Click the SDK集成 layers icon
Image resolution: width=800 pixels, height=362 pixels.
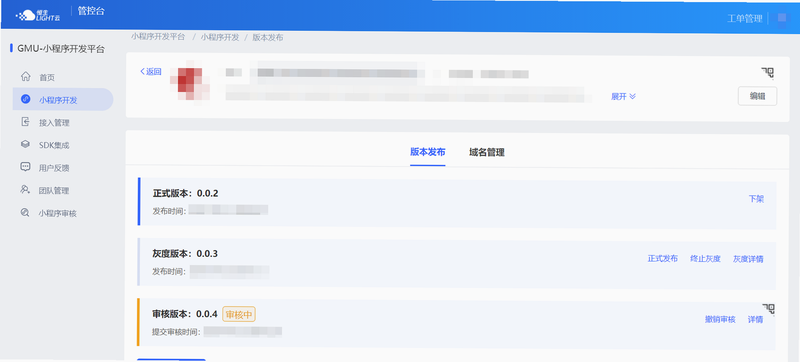point(25,145)
